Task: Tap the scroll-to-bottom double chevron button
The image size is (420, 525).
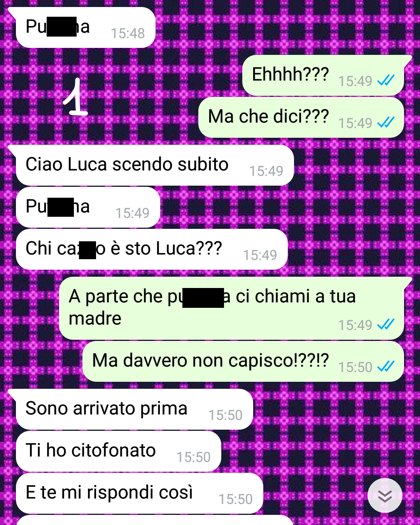Action: coord(385,495)
